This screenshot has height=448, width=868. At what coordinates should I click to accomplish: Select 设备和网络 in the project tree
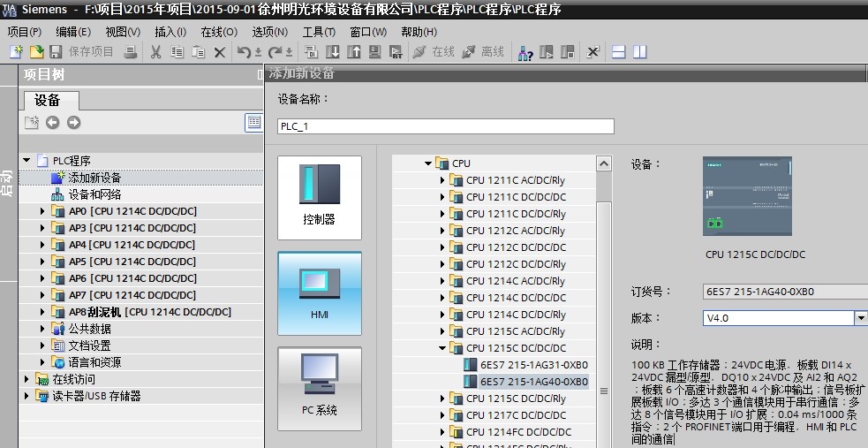(x=94, y=194)
